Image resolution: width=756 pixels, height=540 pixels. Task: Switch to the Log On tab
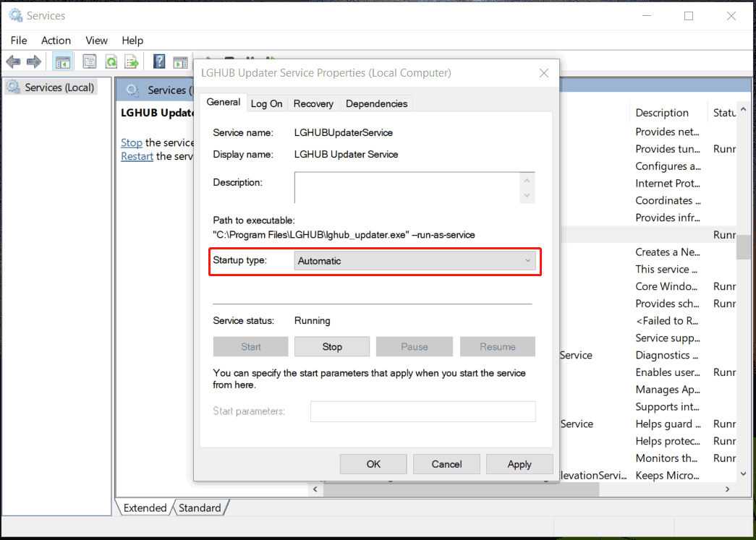tap(266, 103)
